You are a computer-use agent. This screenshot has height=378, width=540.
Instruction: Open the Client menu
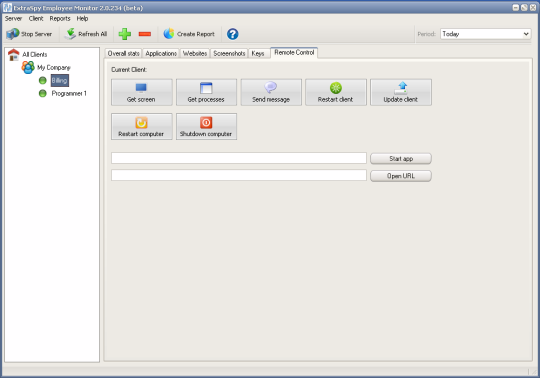click(x=36, y=19)
